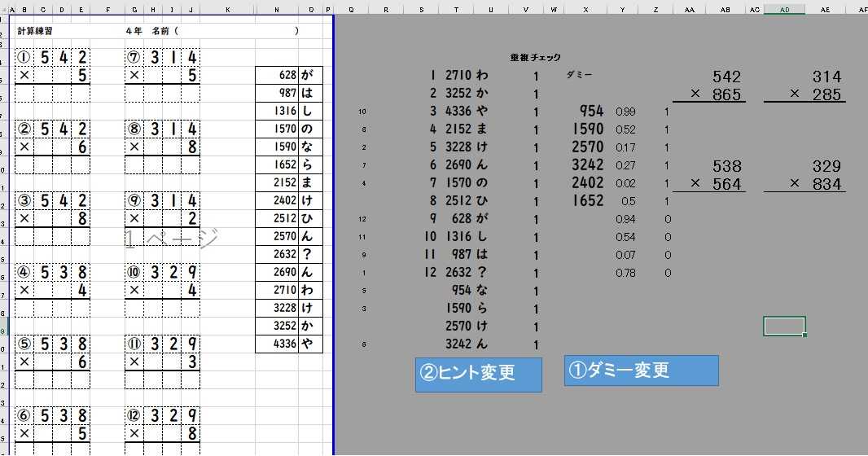
Task: Select the random value 0.94
Action: click(x=625, y=219)
